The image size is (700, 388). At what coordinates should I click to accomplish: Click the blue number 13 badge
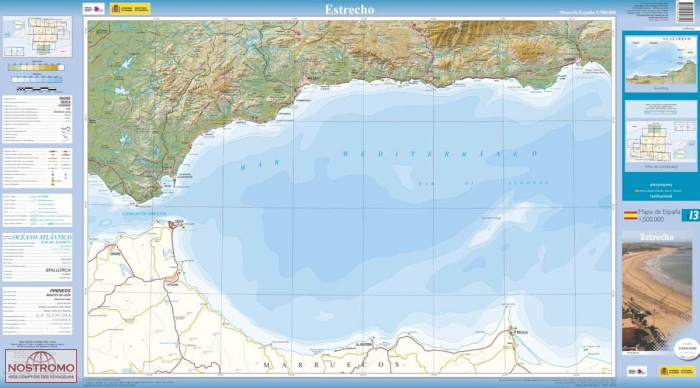[691, 215]
